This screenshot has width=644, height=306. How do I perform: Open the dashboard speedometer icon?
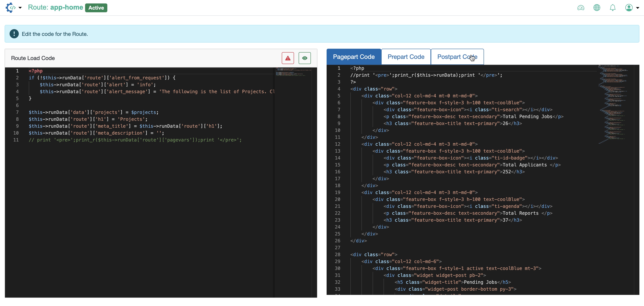tap(581, 8)
